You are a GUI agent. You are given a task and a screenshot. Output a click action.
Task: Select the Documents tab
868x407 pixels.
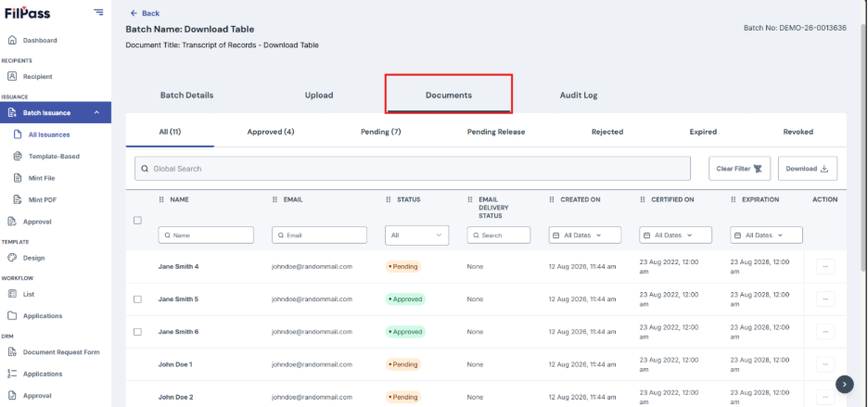pyautogui.click(x=449, y=95)
